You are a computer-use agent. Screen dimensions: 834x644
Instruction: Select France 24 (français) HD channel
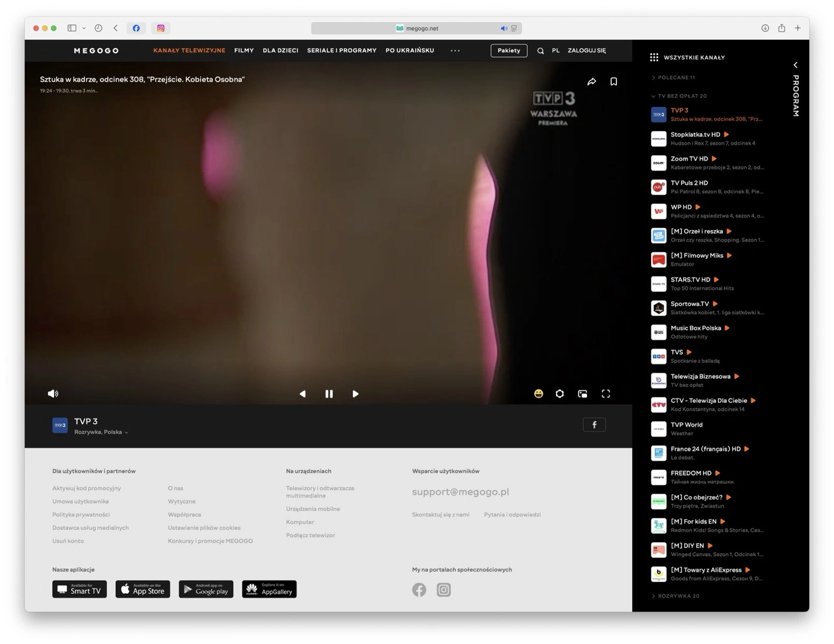(708, 453)
